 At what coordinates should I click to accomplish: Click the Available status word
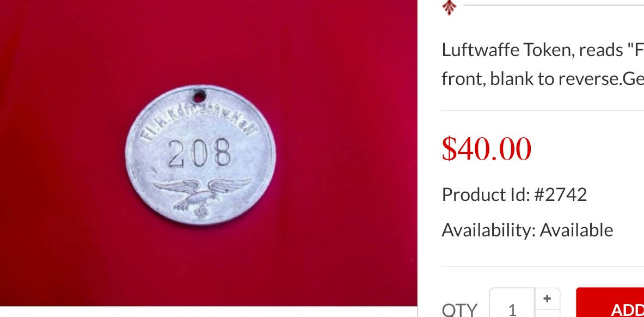pos(576,230)
